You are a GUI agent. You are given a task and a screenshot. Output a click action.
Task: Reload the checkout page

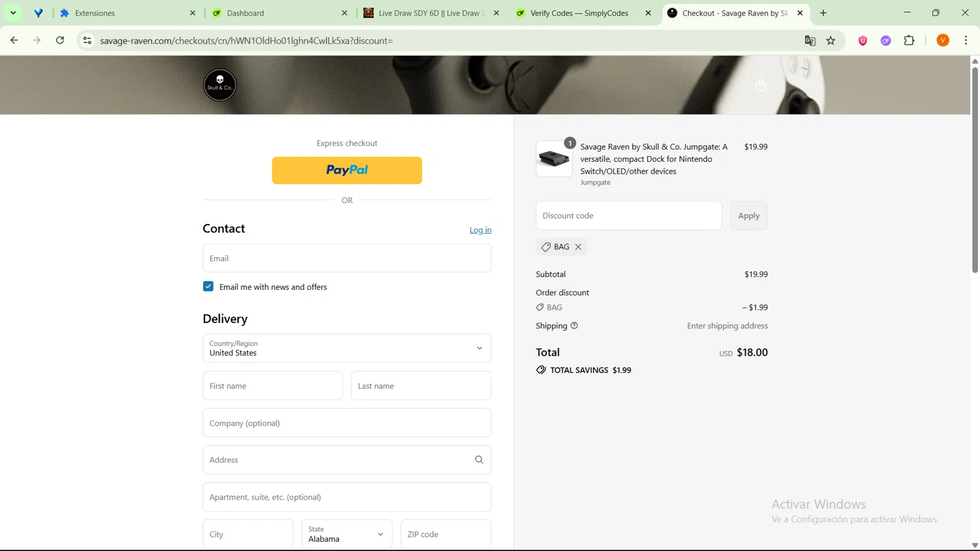[60, 40]
